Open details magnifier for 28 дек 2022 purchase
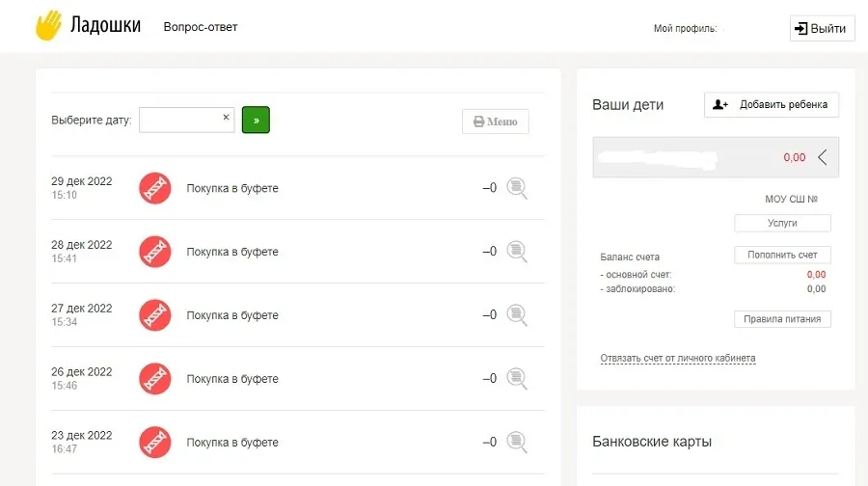 pos(517,252)
